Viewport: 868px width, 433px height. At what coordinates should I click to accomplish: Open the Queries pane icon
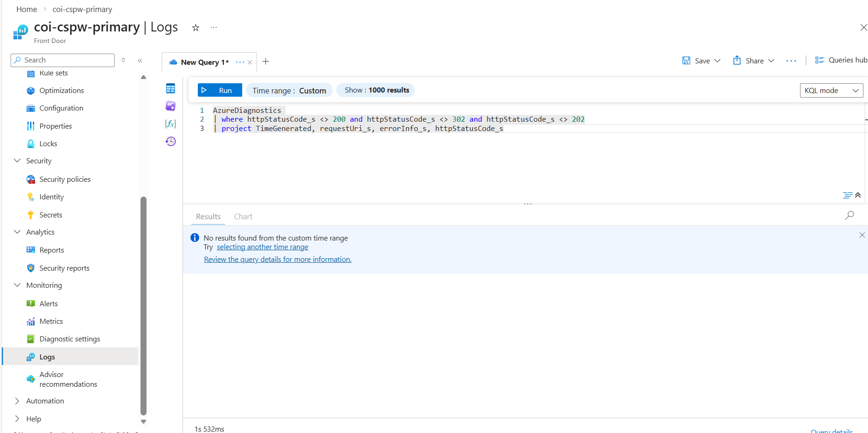point(171,106)
